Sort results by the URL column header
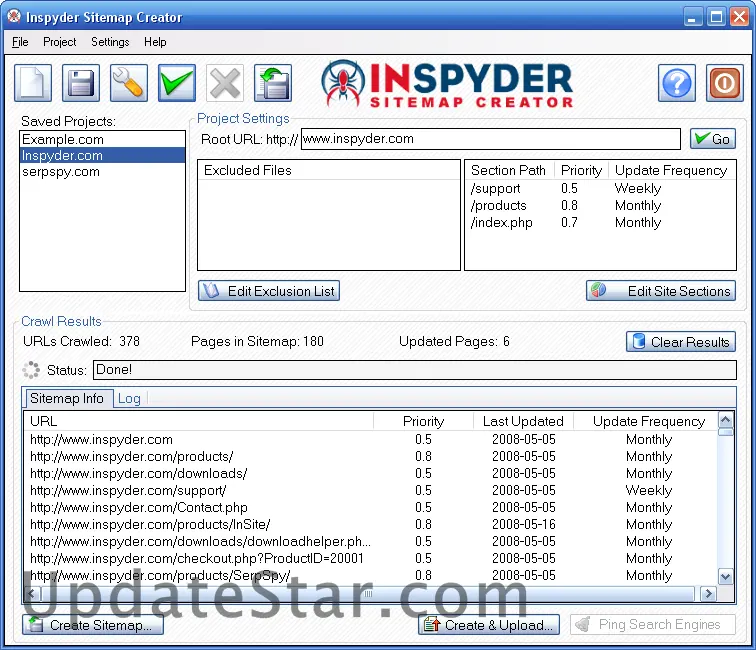Image resolution: width=756 pixels, height=650 pixels. (199, 421)
